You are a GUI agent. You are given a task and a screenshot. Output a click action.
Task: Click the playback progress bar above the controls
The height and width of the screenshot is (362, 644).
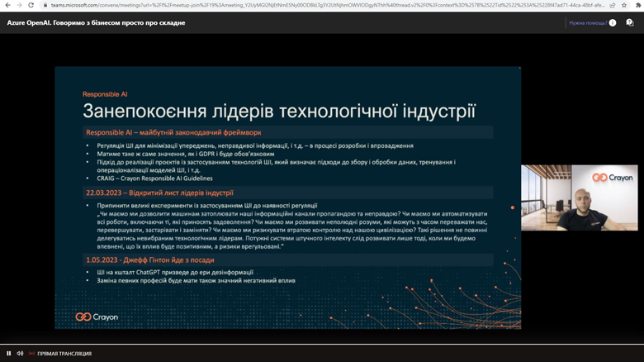tap(322, 344)
